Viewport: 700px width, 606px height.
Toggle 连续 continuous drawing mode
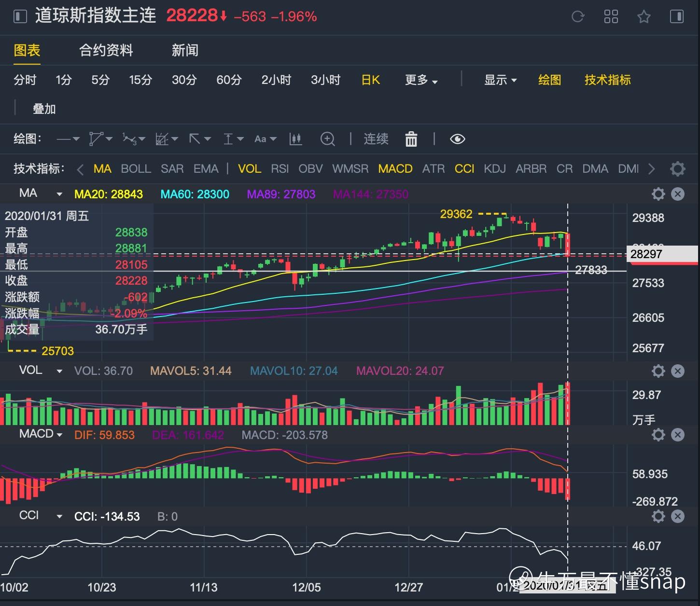[x=376, y=139]
